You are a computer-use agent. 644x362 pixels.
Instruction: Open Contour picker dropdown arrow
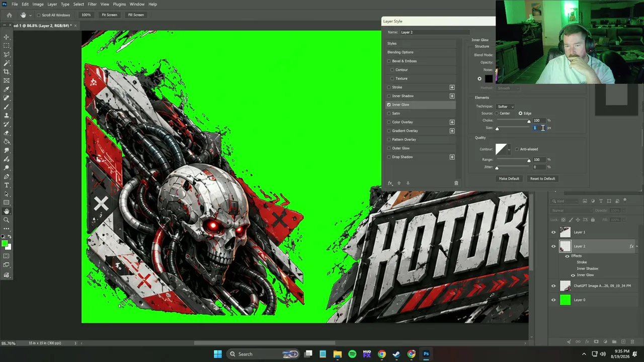pos(509,149)
